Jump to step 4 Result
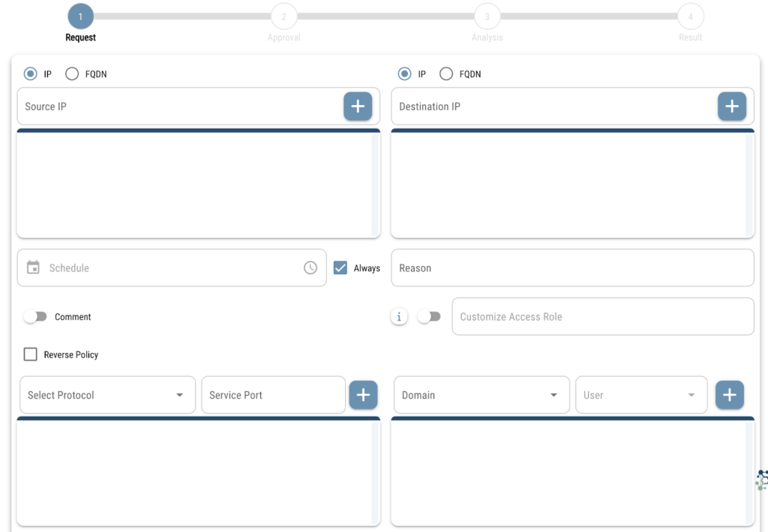The height and width of the screenshot is (532, 768). [690, 16]
